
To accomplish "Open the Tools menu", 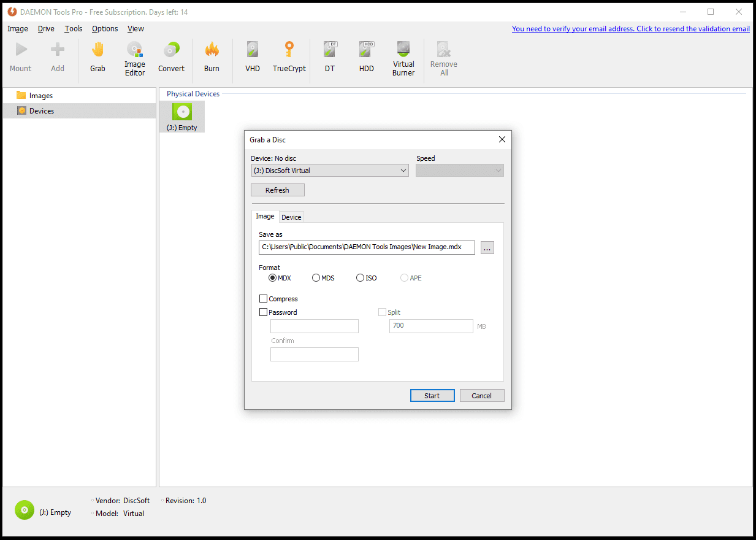I will click(x=74, y=28).
